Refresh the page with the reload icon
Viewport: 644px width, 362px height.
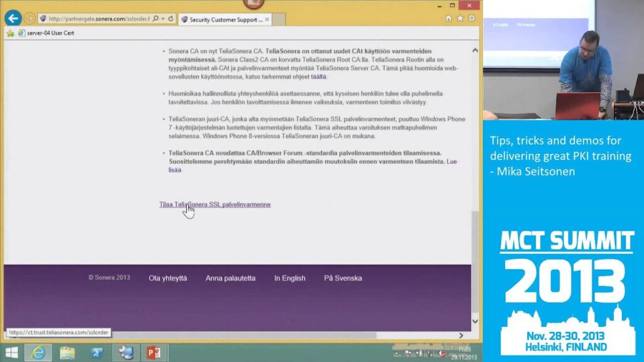click(x=171, y=19)
